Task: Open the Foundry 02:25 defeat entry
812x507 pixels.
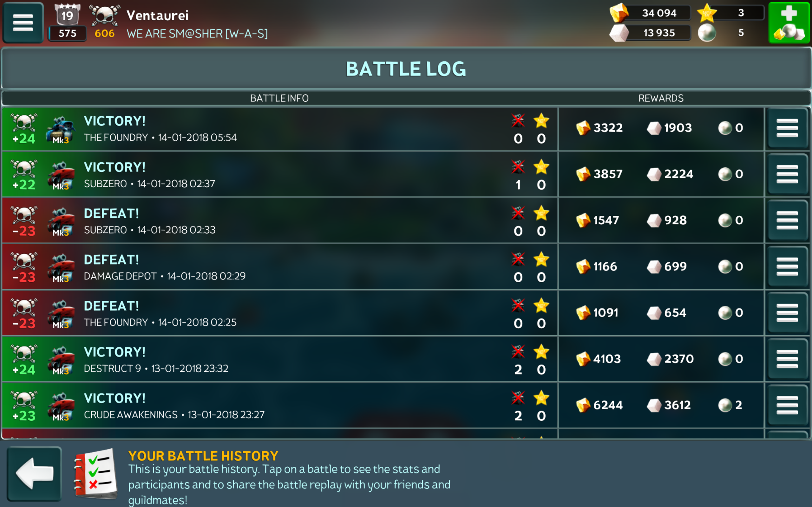Action: click(x=279, y=313)
